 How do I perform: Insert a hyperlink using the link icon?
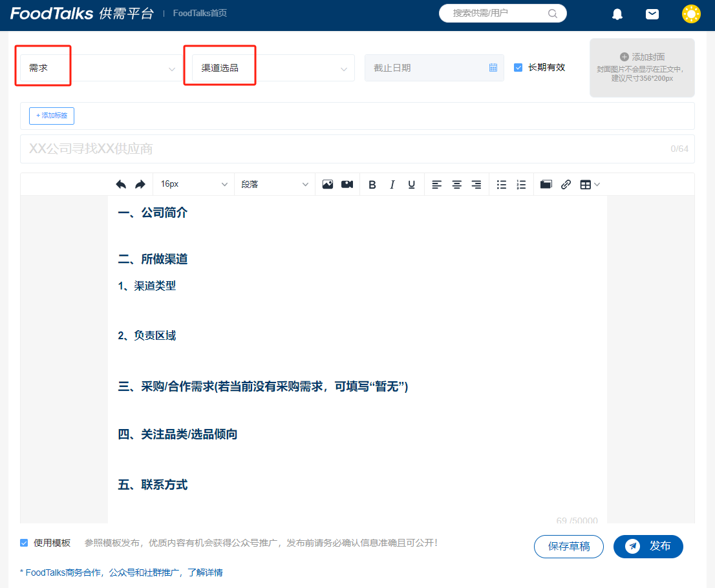coord(566,184)
